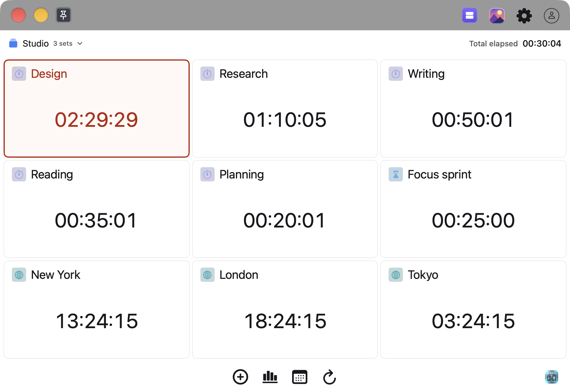Viewport: 570px width, 392px height.
Task: Click the Planning stopwatch icon
Action: pos(207,174)
